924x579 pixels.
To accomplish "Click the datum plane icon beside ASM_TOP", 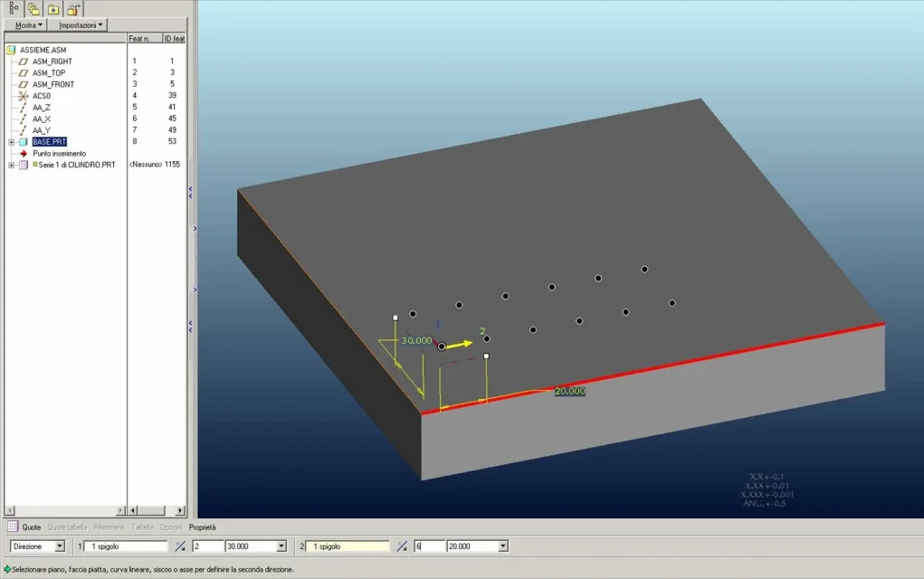I will pos(23,73).
